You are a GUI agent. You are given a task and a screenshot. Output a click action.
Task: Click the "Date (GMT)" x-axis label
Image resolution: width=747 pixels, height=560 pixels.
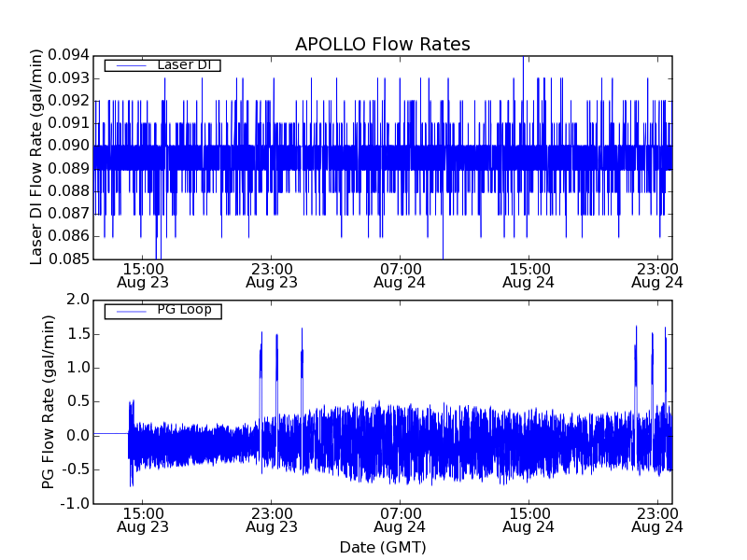383,548
